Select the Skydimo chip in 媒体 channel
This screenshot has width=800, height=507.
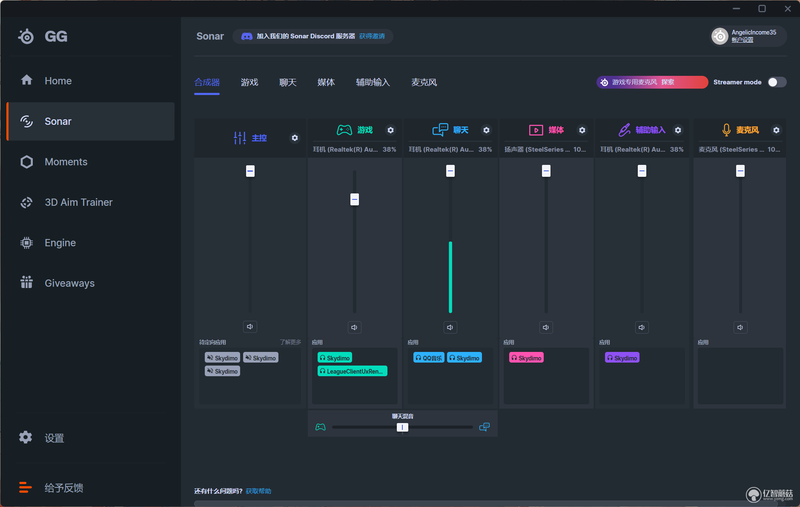[x=526, y=358]
